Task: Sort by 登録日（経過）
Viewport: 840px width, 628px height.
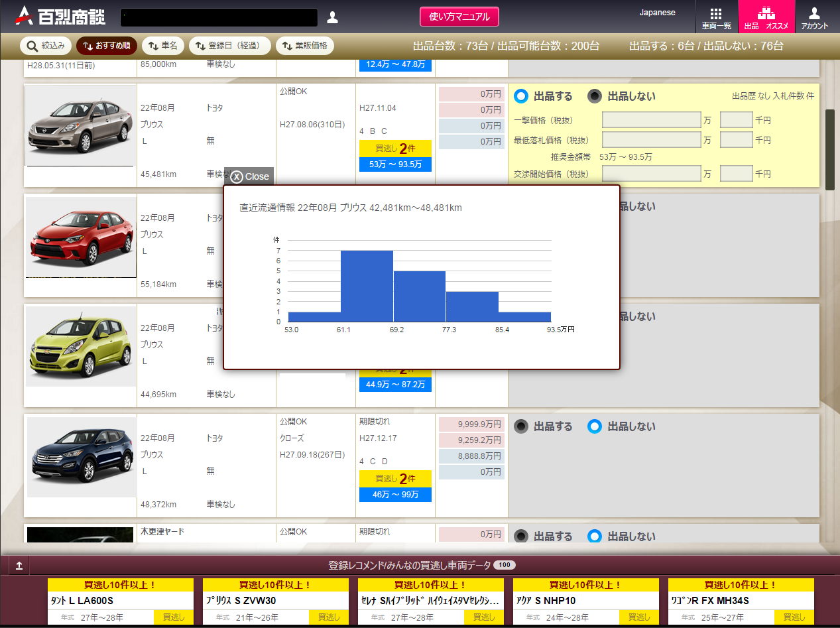Action: [x=230, y=46]
